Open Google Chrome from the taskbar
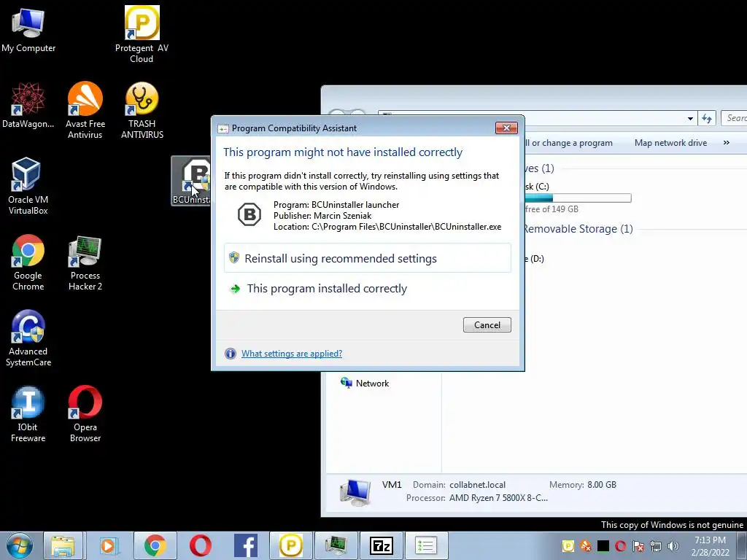Image resolution: width=747 pixels, height=560 pixels. tap(155, 545)
